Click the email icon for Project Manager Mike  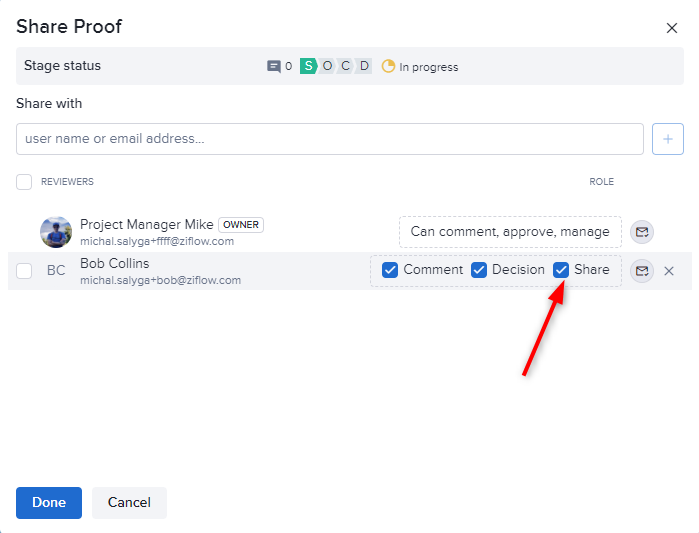point(642,232)
